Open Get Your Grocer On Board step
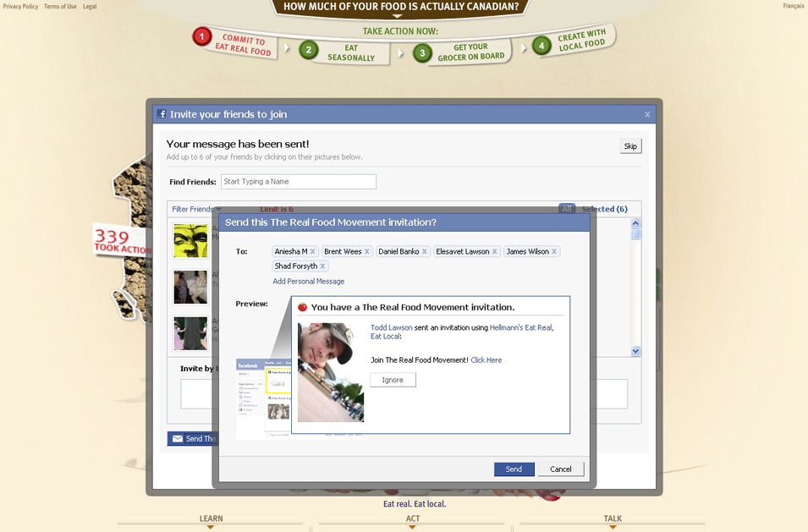Screen dimensions: 808x532 tap(470, 52)
